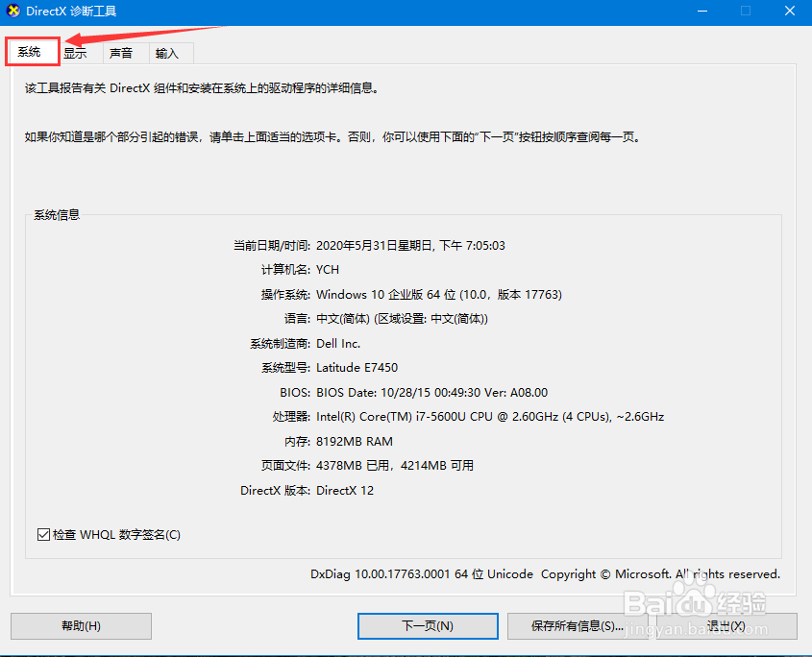Click the 帮助(H) help button
812x657 pixels.
click(x=80, y=625)
